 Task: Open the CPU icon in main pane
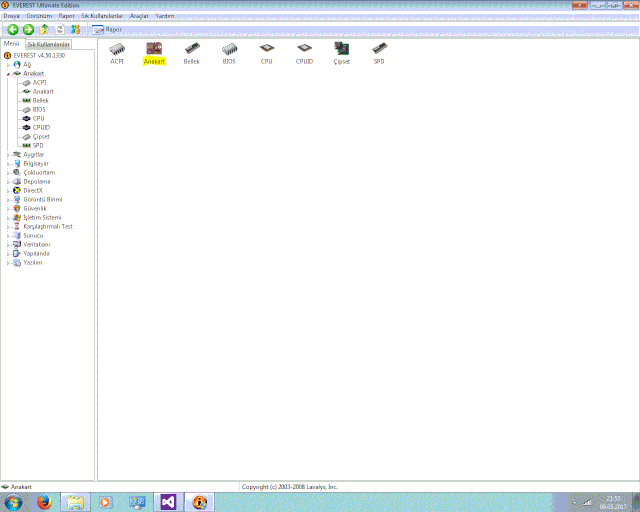[x=267, y=53]
